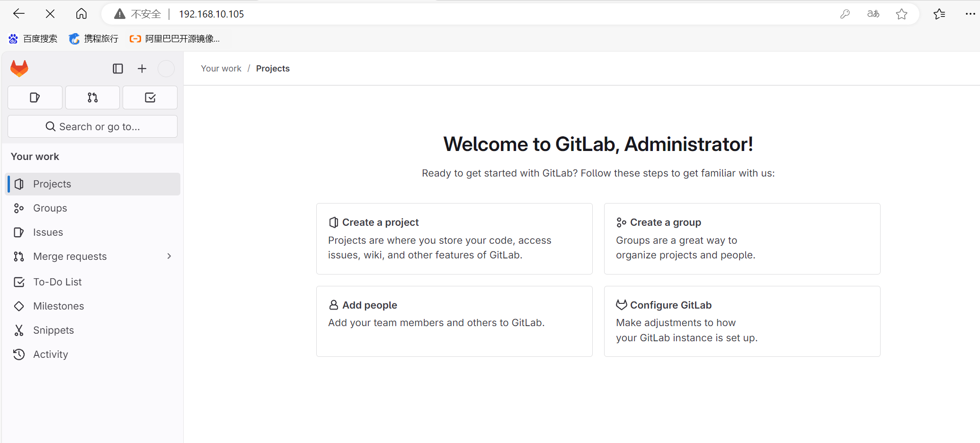Click the Your work sidebar heading
Screen dimensions: 980x443
(35, 157)
